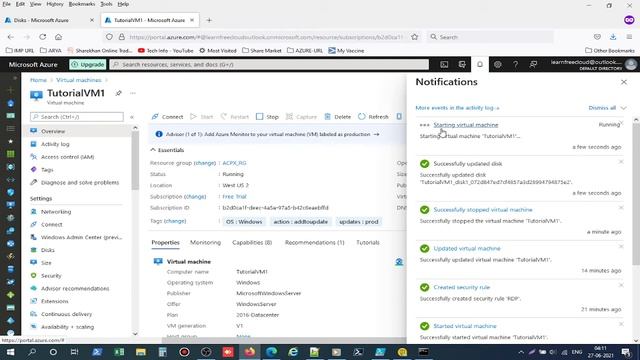The width and height of the screenshot is (640, 360).
Task: Bookmark this page with star icon
Action: (415, 37)
